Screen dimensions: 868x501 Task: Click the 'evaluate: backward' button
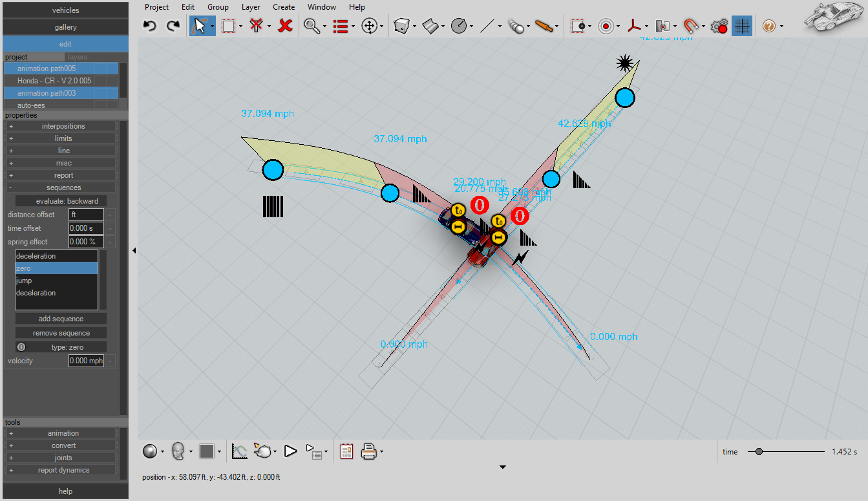coord(61,201)
